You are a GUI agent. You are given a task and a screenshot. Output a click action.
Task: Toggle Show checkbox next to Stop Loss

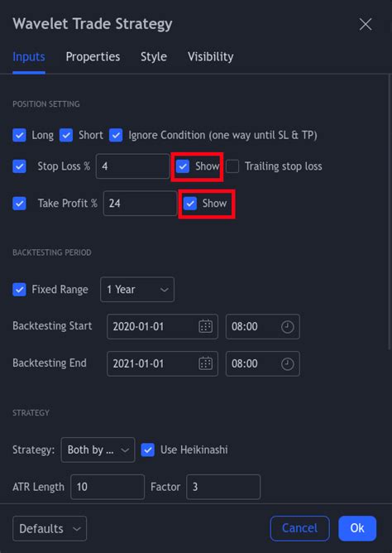[x=183, y=166]
